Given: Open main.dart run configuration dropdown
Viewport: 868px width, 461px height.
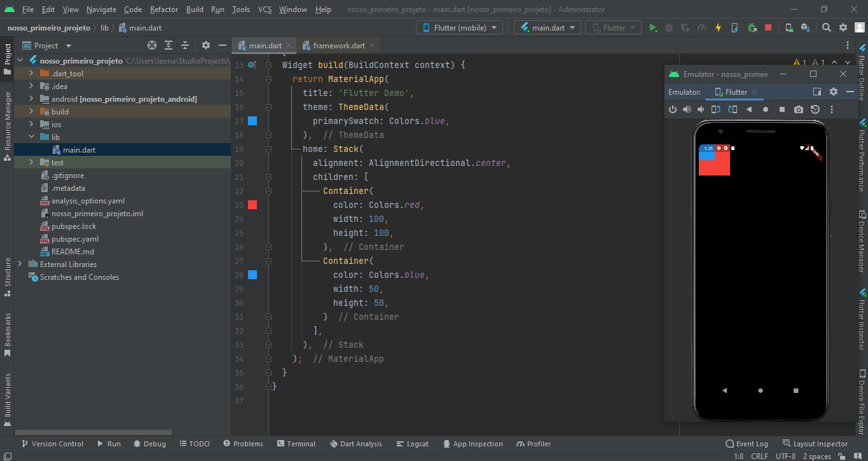Looking at the screenshot, I should click(x=548, y=27).
